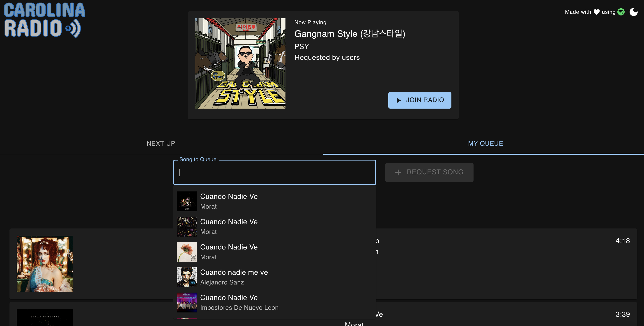Click Alejandro Sanz album art thumbnail
This screenshot has width=644, height=326.
coord(186,277)
